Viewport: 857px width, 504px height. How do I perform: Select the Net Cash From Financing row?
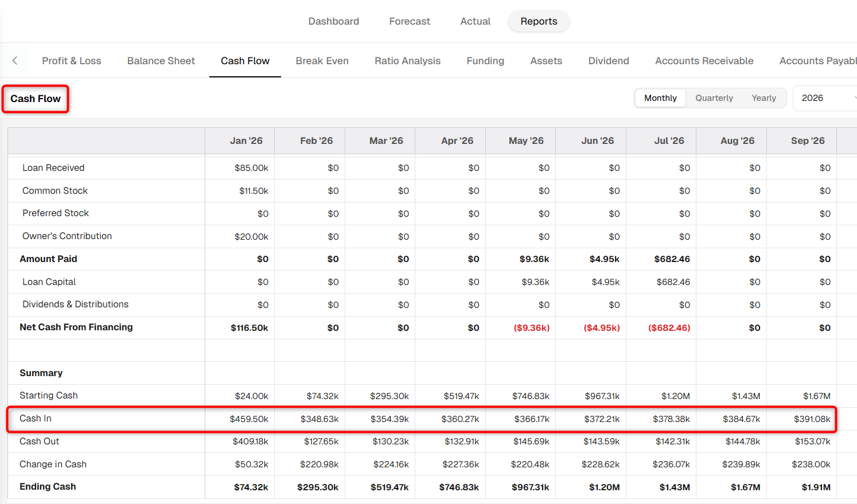click(423, 327)
